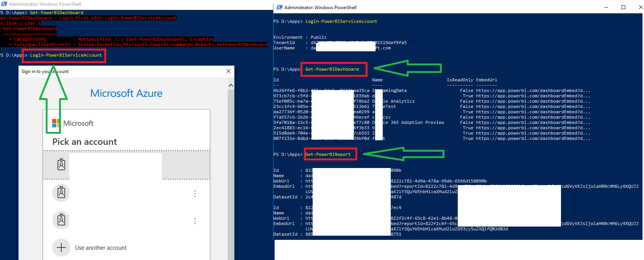Minimize the right PowerShell window

(x=606, y=7)
